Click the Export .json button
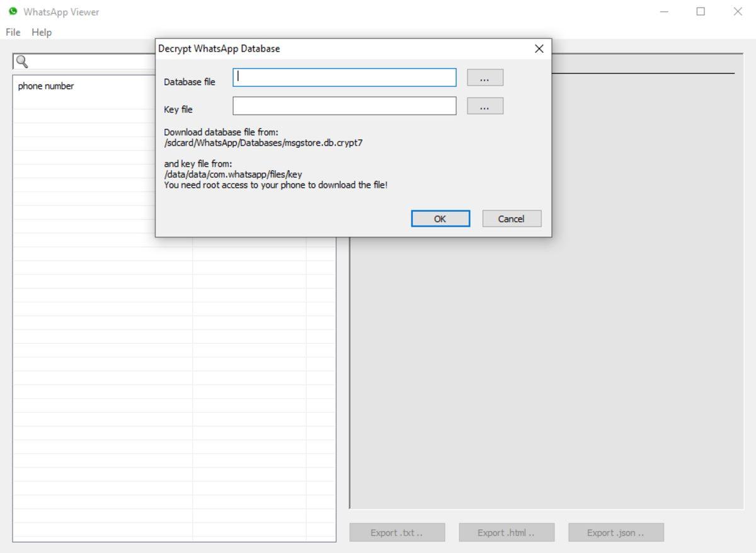This screenshot has height=553, width=756. 616,533
